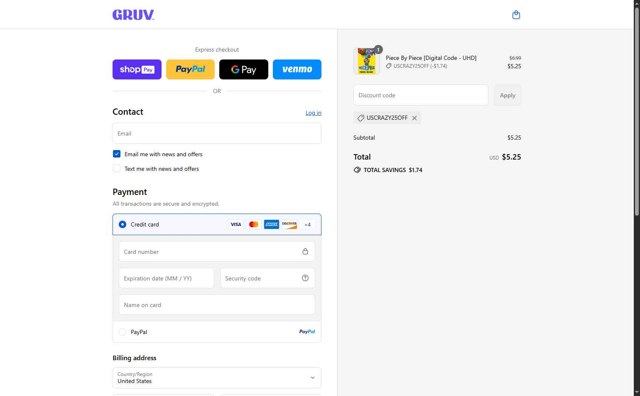Viewport: 640px width, 396px height.
Task: Click the 'Subtotal' label
Action: point(364,138)
